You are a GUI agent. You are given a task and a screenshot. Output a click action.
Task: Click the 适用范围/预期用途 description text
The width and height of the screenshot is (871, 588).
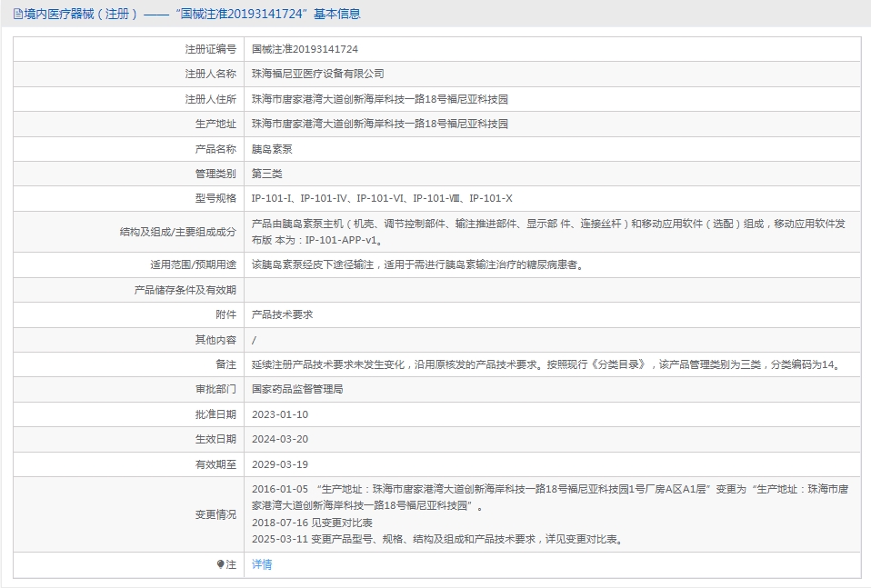click(419, 264)
